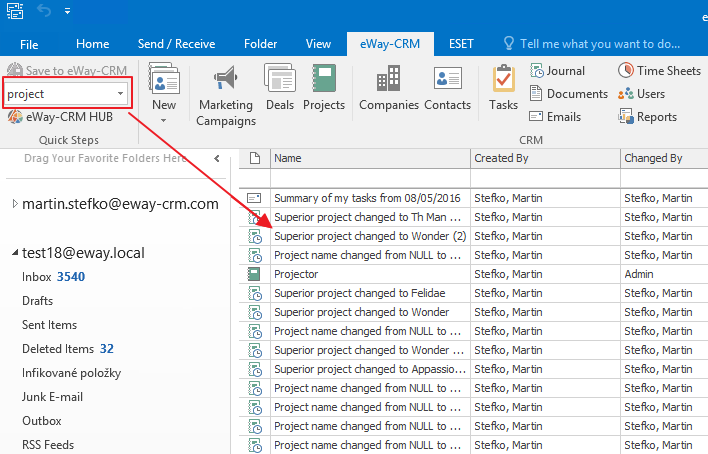Click the Name column filter field
The width and height of the screenshot is (708, 454).
370,178
